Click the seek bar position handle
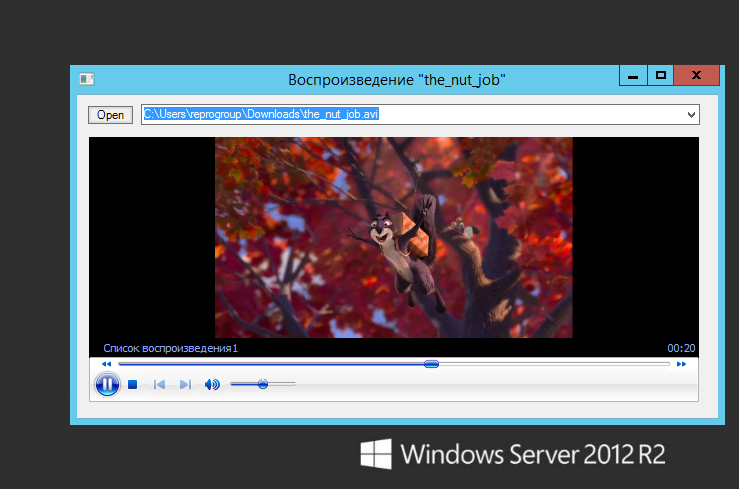Image resolution: width=739 pixels, height=489 pixels. [x=431, y=364]
